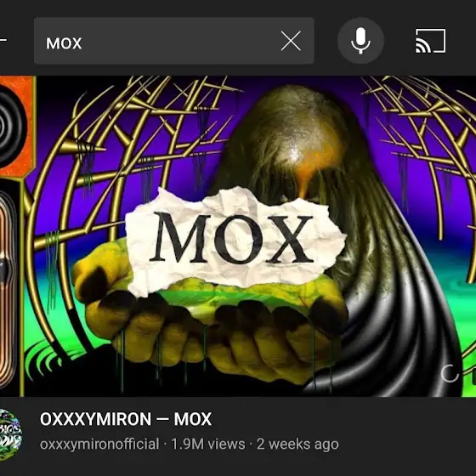Click the yellow cupped hands in the thumbnail

[x=209, y=325]
